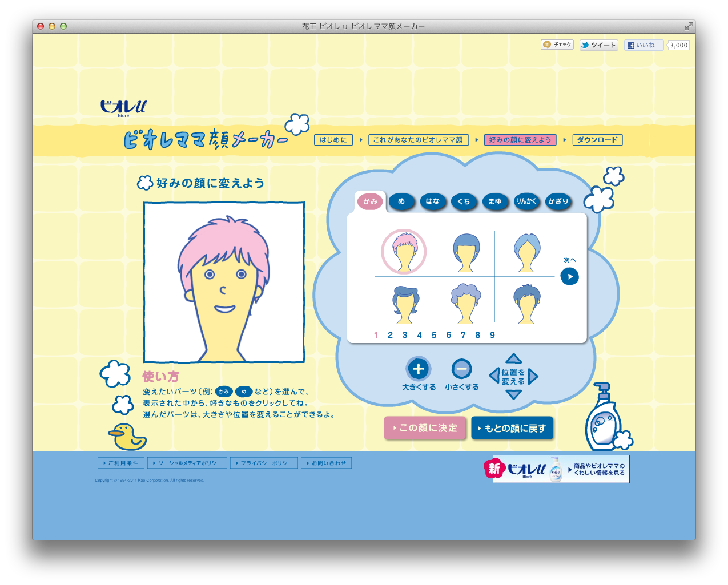
Task: Choose the curly permed hairstyle
Action: (x=466, y=303)
